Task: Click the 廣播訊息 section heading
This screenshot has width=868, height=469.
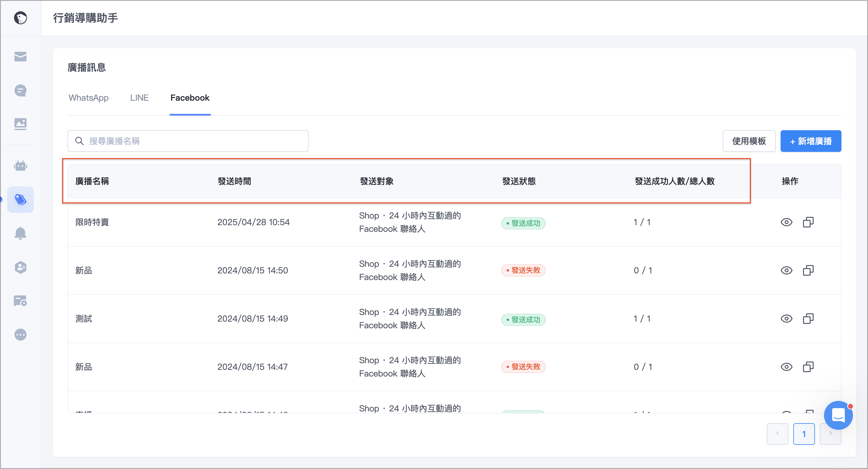Action: 87,68
